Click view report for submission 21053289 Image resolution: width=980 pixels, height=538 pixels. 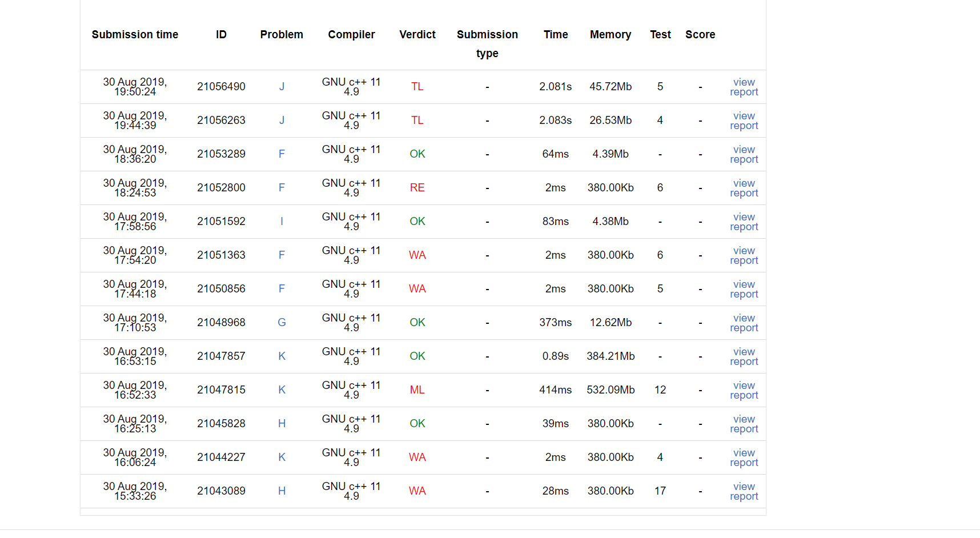click(744, 154)
